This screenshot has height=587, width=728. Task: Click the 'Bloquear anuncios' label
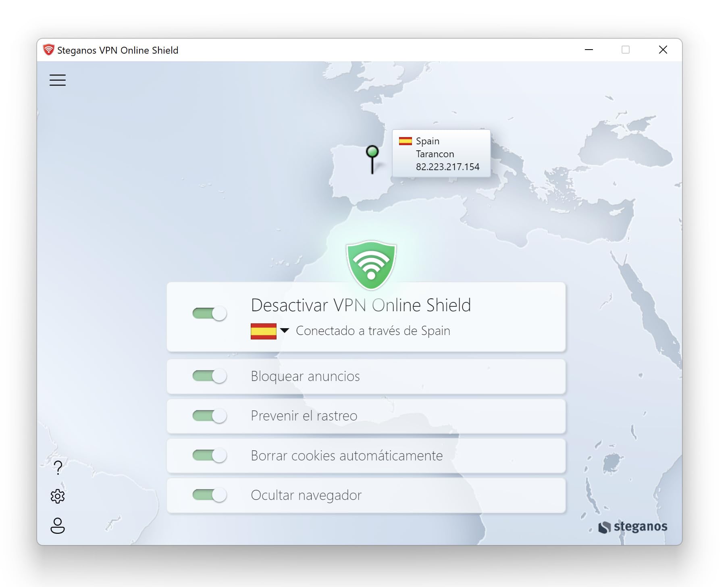click(305, 377)
